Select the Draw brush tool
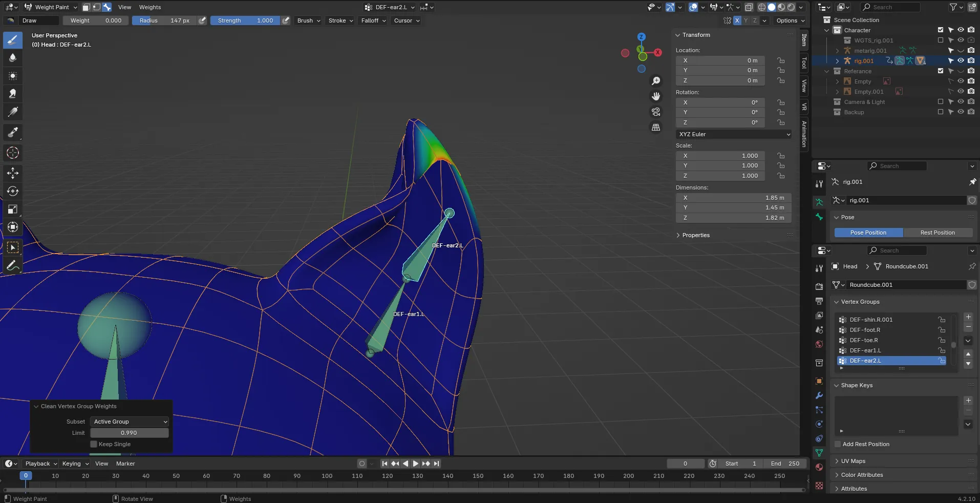Viewport: 980px width, 503px height. pyautogui.click(x=13, y=40)
